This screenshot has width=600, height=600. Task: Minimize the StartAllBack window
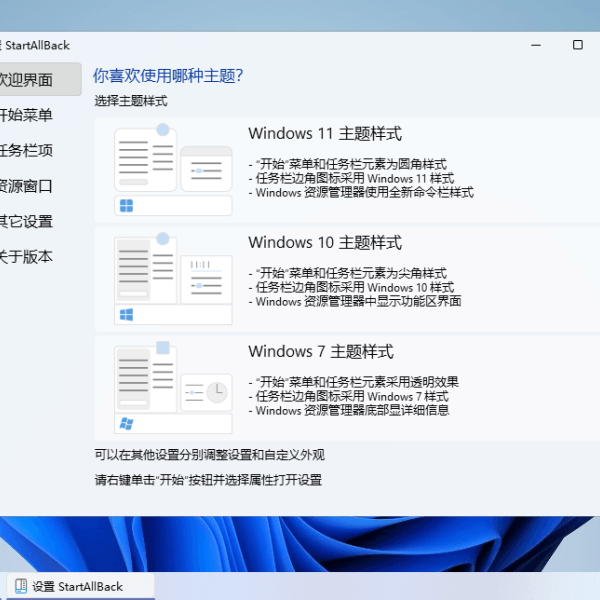[x=536, y=45]
